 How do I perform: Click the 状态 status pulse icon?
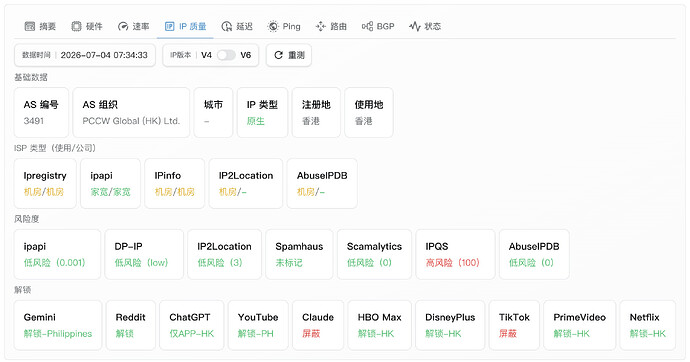click(x=415, y=26)
